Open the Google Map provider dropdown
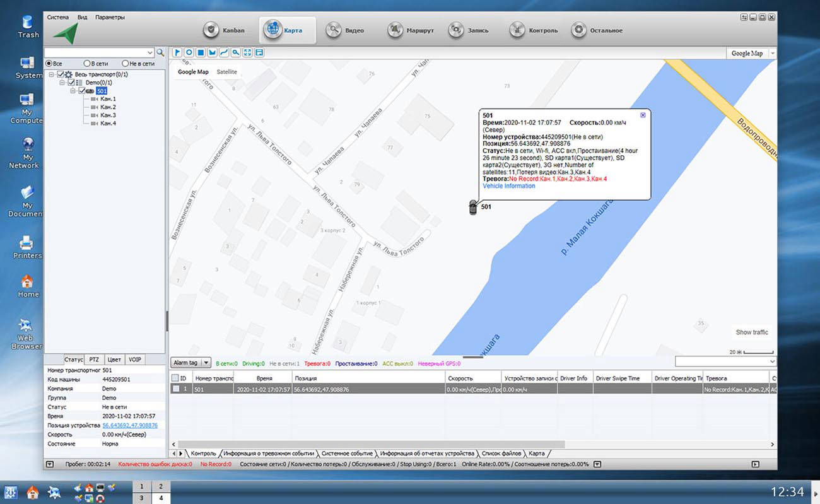This screenshot has width=820, height=504. tap(773, 54)
